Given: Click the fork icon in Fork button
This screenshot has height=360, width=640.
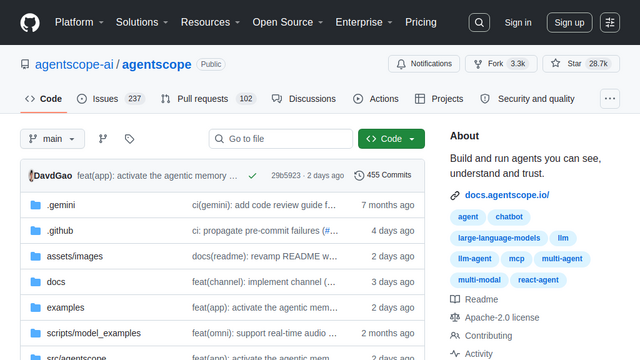Looking at the screenshot, I should click(x=478, y=64).
